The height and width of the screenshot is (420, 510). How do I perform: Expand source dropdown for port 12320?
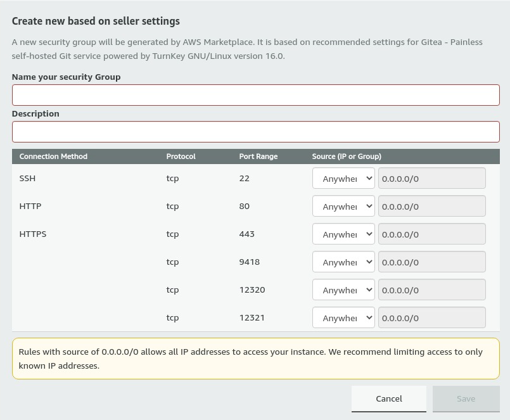(x=343, y=290)
